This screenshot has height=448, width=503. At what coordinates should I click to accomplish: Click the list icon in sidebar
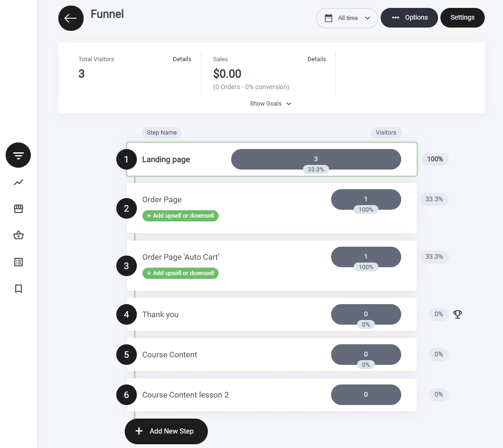point(18,262)
